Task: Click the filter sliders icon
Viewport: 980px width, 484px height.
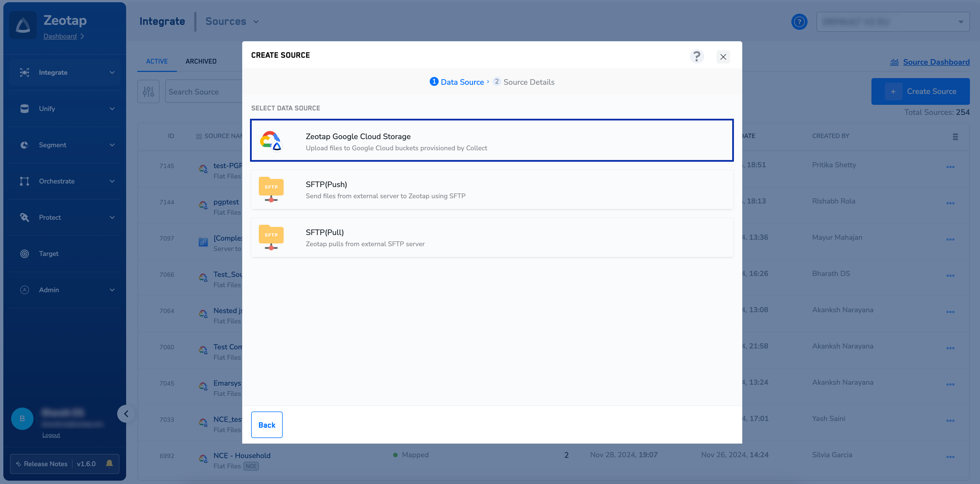Action: coord(148,91)
